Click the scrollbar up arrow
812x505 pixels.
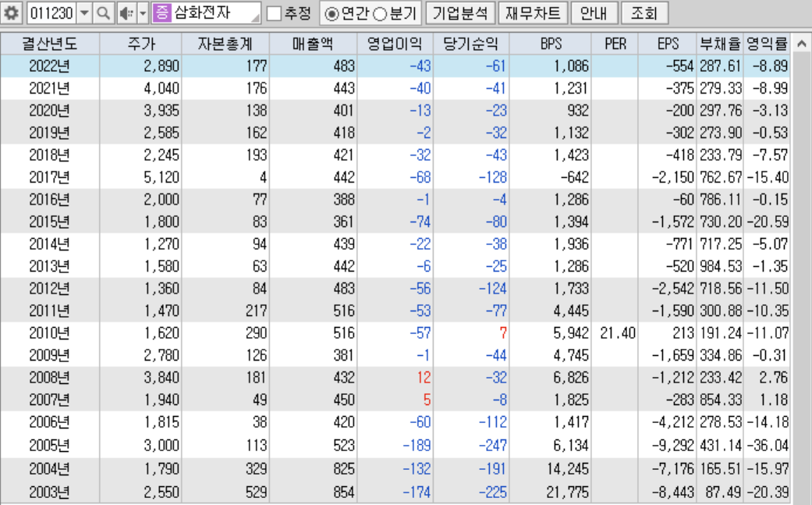tap(801, 44)
